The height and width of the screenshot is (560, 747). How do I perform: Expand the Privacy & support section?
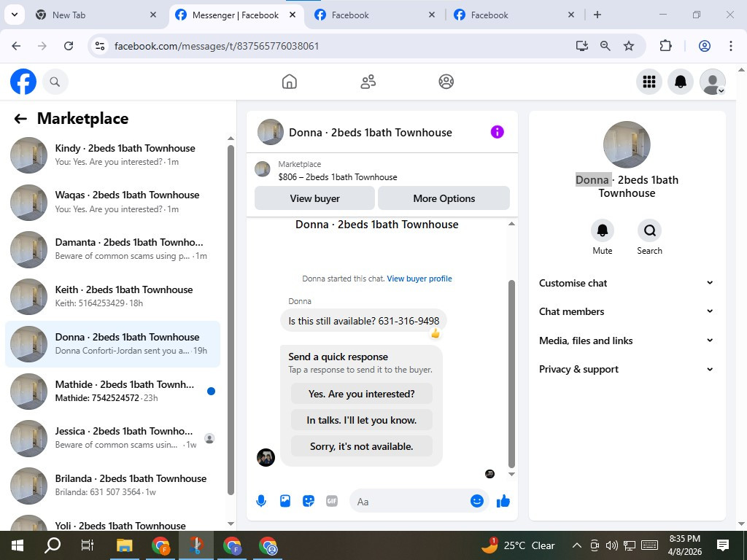[627, 369]
